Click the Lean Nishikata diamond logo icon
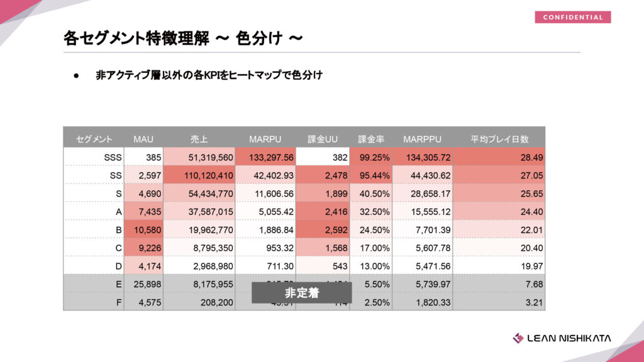 tap(518, 338)
